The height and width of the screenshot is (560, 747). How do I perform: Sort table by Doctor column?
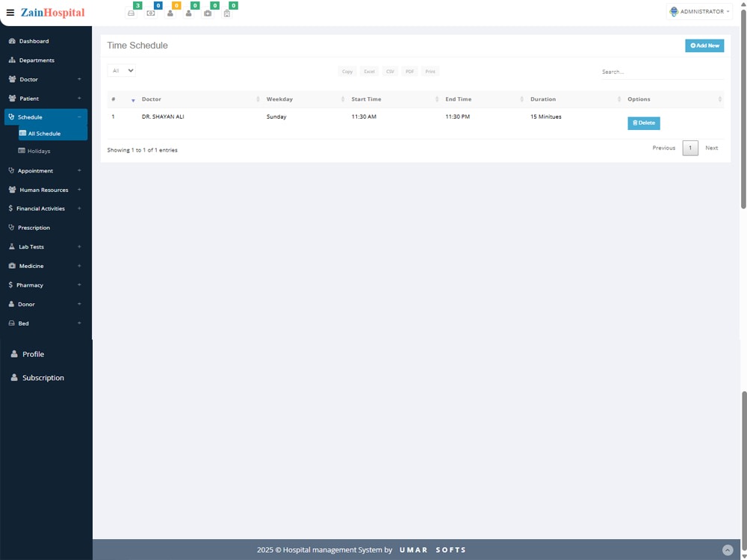click(x=200, y=99)
